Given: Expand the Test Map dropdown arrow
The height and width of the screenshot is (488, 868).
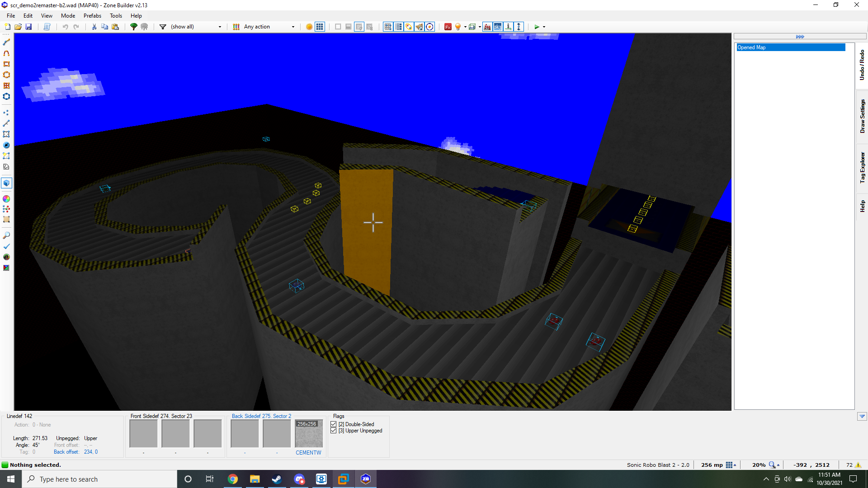Looking at the screenshot, I should tap(544, 27).
